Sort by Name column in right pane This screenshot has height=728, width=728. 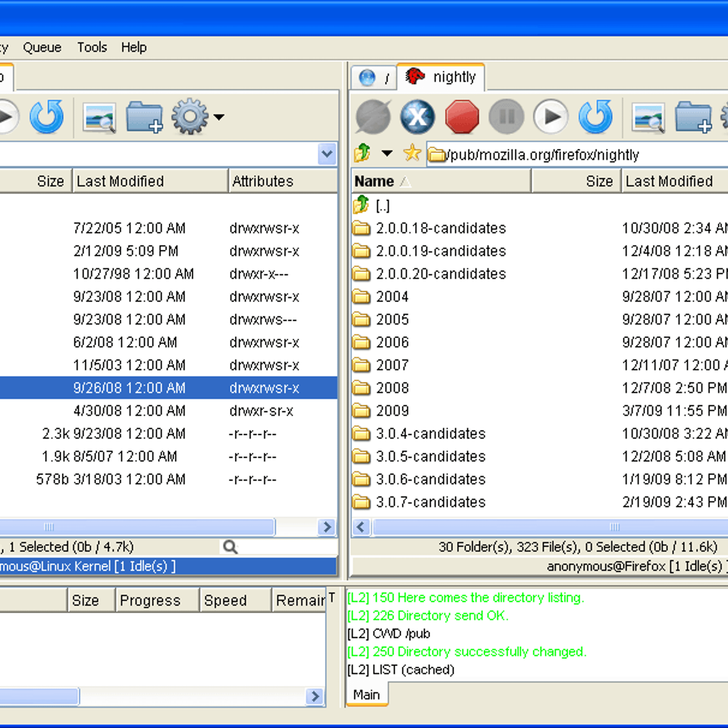(x=440, y=181)
